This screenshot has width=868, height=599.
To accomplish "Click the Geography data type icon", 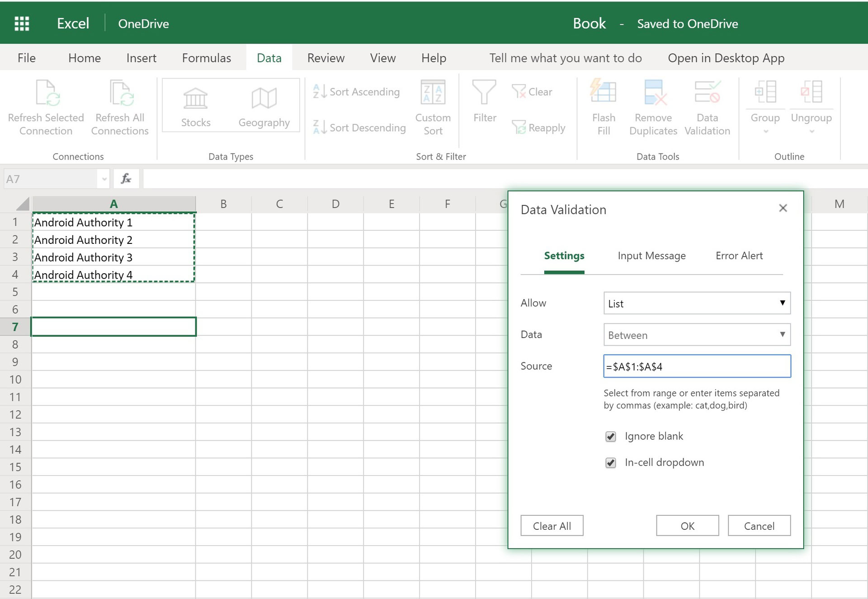I will coord(264,98).
